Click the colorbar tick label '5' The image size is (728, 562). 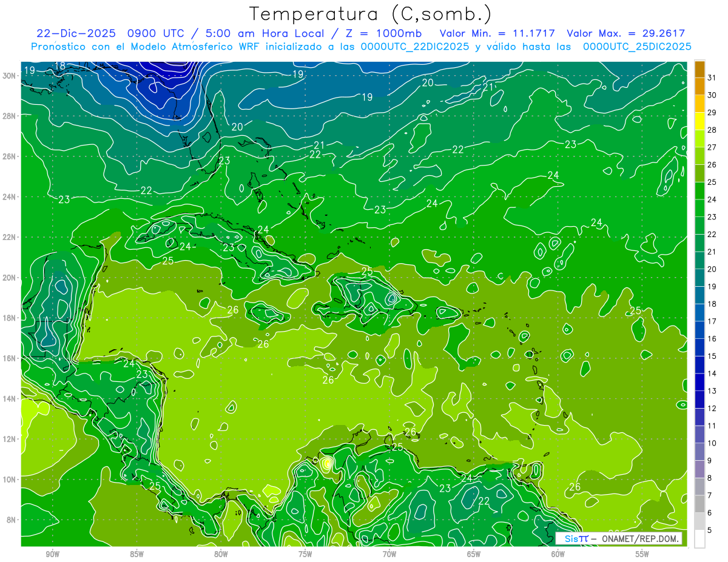click(x=710, y=530)
